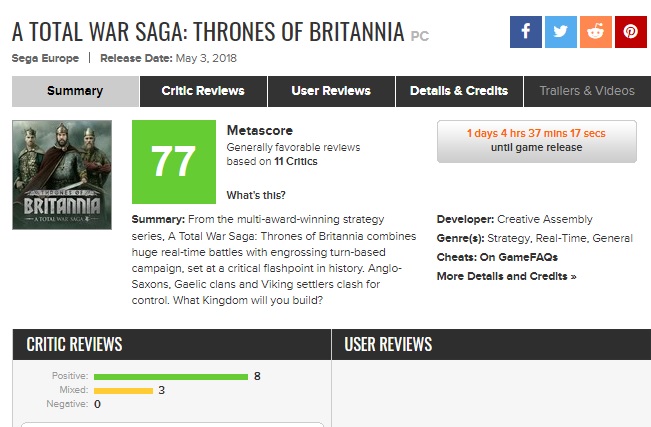Click the green Positive reviews bar

(x=170, y=376)
